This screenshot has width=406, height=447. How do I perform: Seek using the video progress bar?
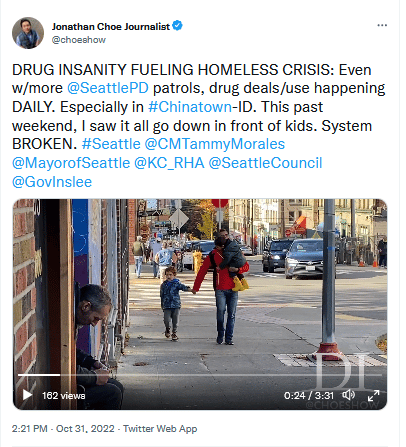tap(199, 375)
